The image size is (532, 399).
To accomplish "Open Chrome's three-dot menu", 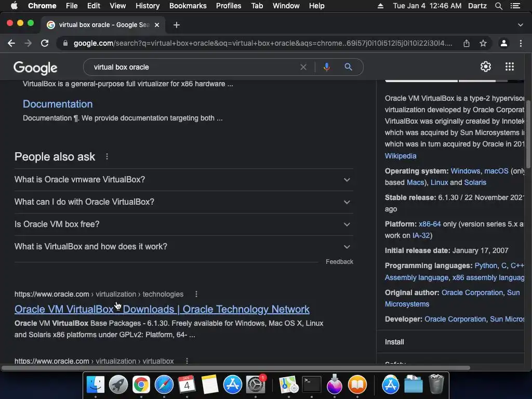I will (521, 43).
